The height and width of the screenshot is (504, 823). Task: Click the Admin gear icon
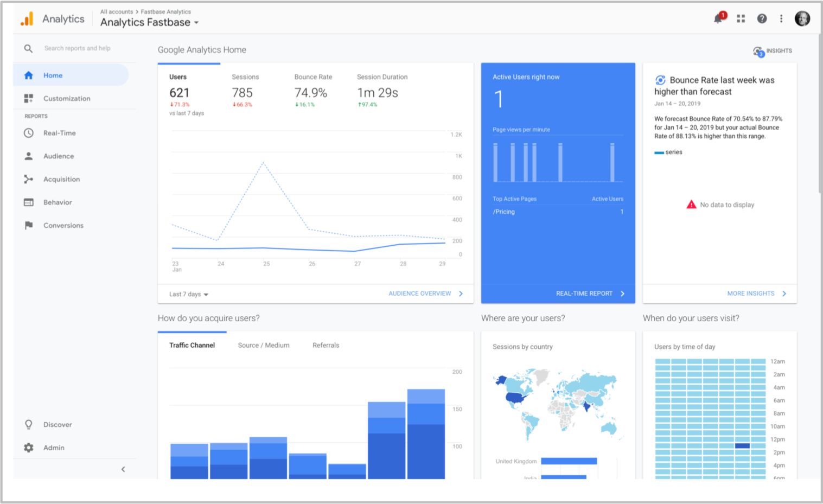tap(29, 448)
